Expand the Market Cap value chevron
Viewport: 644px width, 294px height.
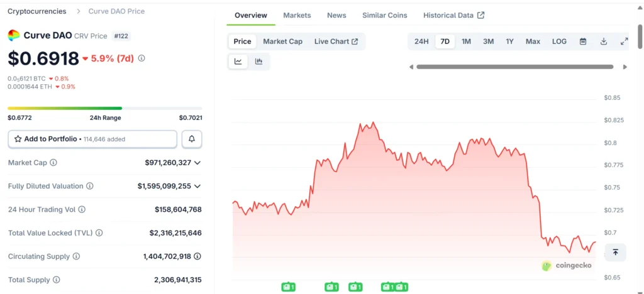197,163
